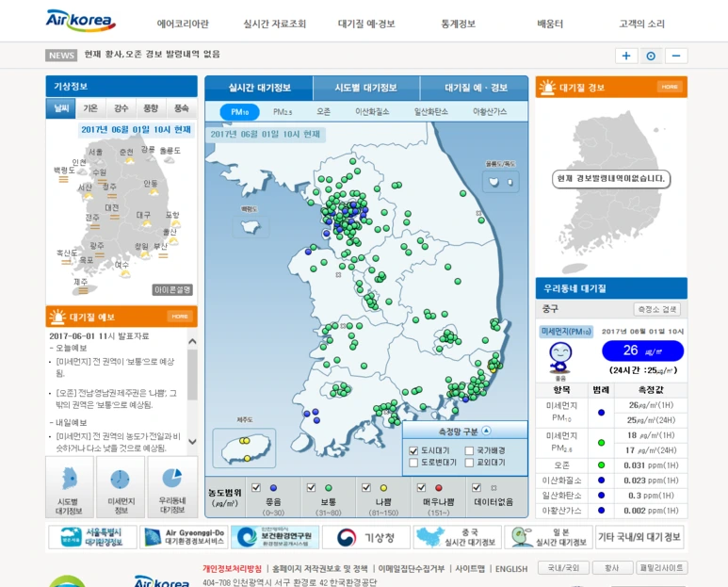Select the 오존 pollutant tab
The height and width of the screenshot is (587, 728).
pyautogui.click(x=324, y=112)
